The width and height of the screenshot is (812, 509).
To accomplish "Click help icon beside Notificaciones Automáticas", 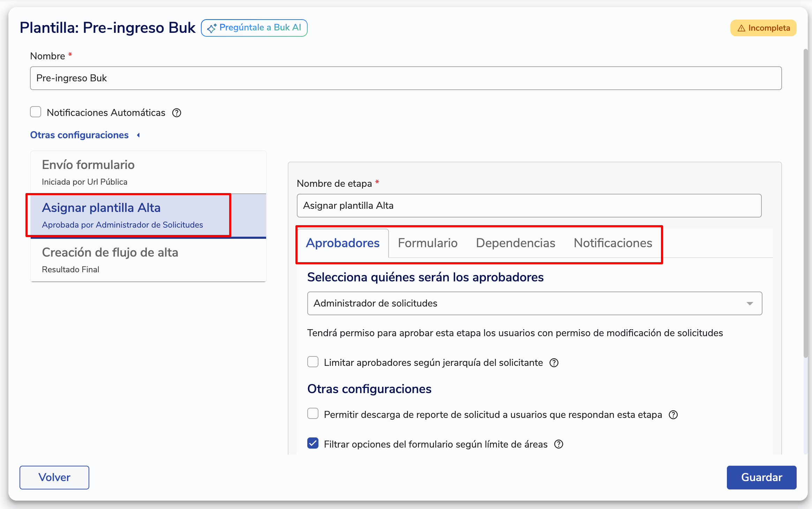I will [x=177, y=113].
